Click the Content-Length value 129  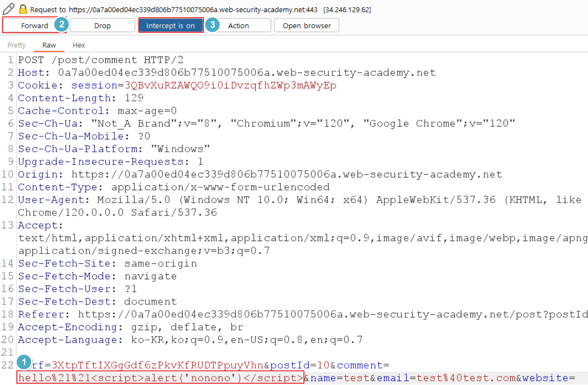pyautogui.click(x=134, y=98)
